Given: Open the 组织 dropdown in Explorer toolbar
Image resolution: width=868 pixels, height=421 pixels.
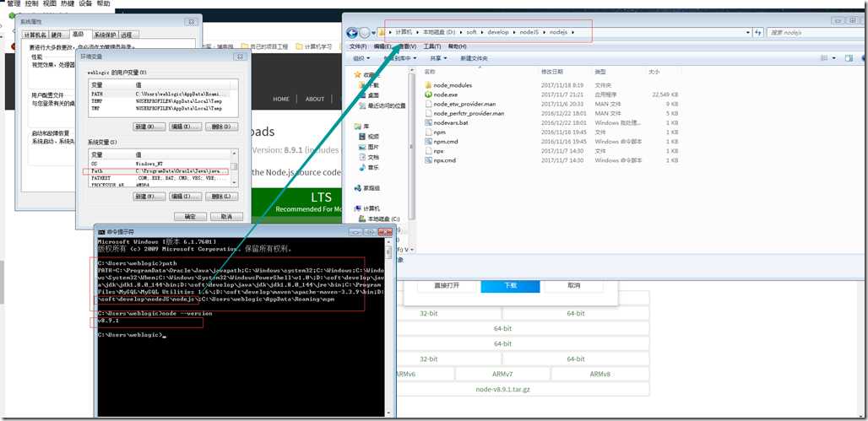Looking at the screenshot, I should click(361, 58).
